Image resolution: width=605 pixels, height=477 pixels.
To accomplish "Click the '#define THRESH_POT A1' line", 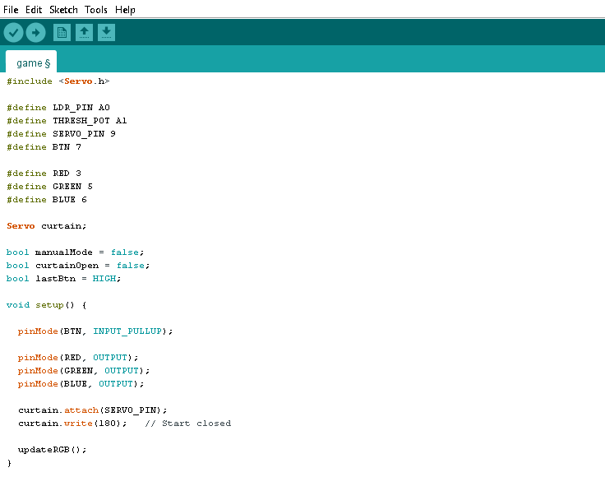I will [66, 120].
